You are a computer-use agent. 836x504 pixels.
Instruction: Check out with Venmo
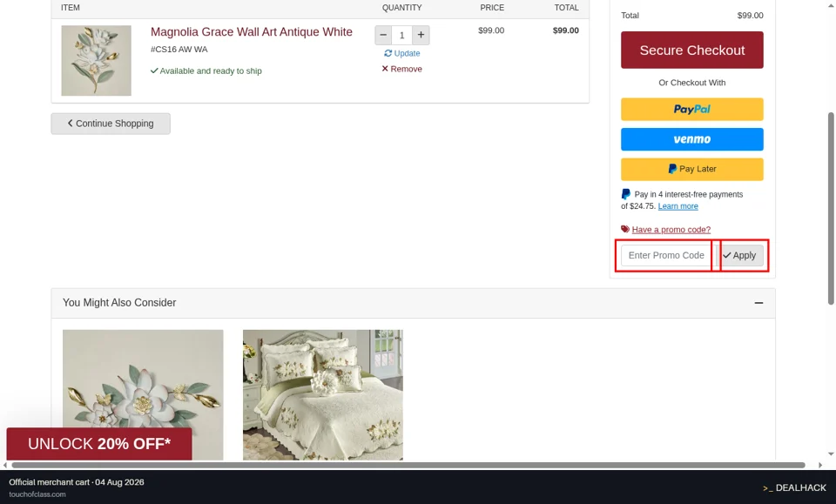tap(692, 139)
